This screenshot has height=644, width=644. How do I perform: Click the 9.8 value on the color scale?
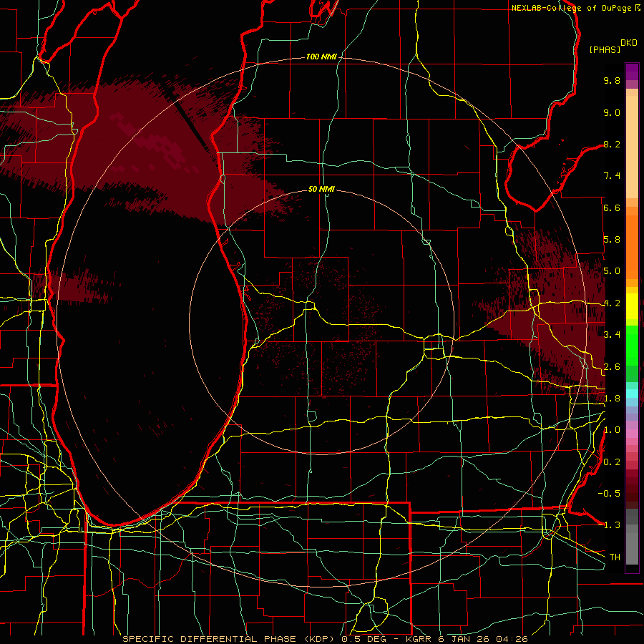point(612,80)
